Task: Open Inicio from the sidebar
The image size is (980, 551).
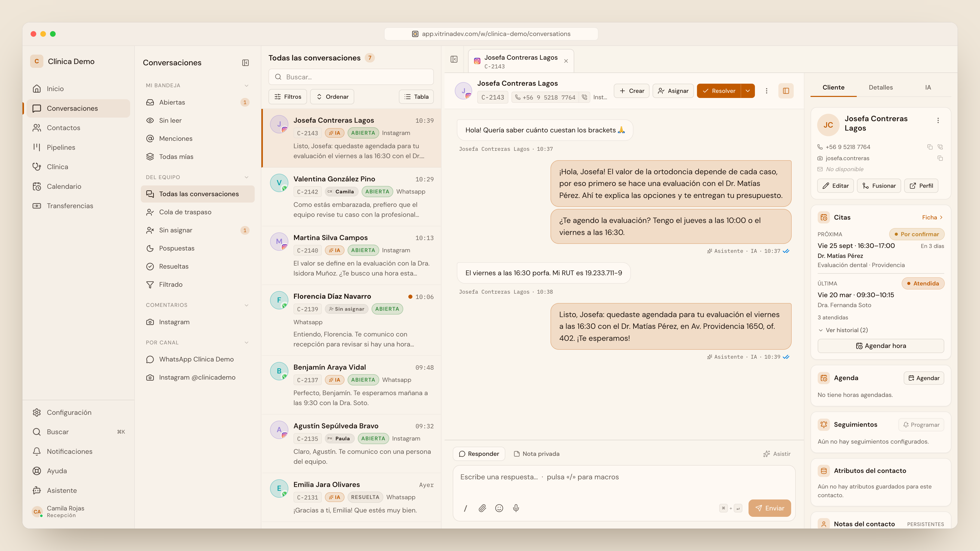Action: 78,89
